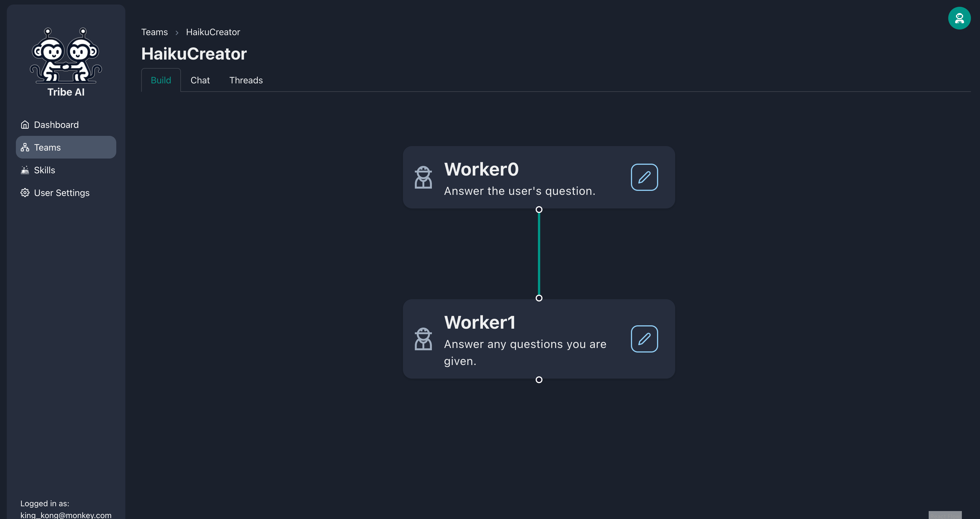Edit the Worker1 node with pencil icon

coord(644,339)
